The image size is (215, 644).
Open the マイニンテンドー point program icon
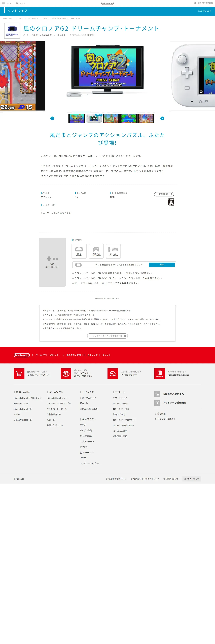pos(66,373)
